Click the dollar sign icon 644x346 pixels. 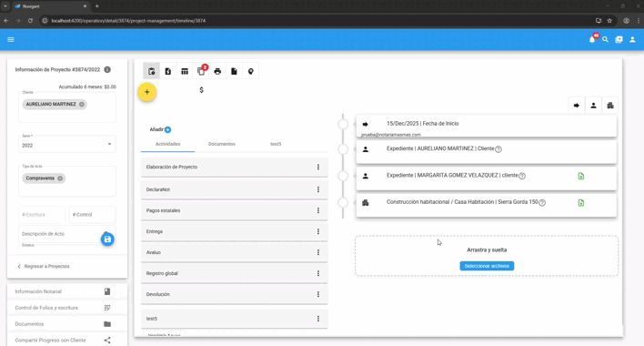click(201, 90)
